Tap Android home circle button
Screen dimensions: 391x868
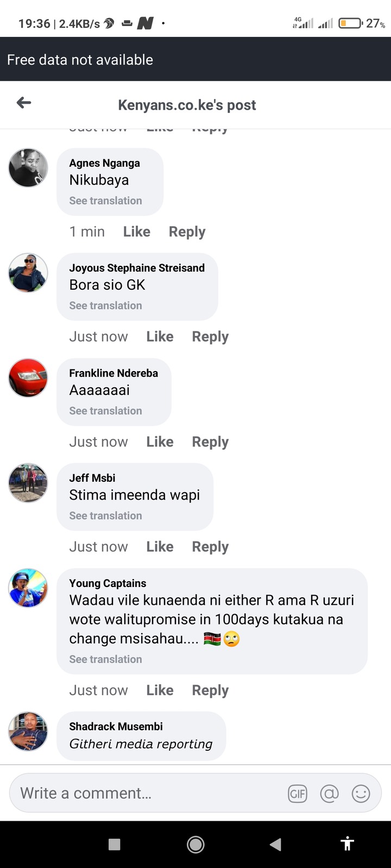[195, 844]
